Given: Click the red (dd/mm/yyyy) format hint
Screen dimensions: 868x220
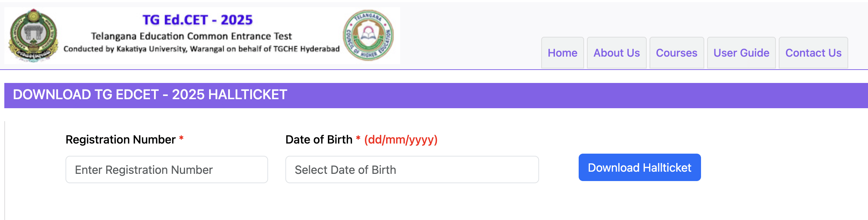Looking at the screenshot, I should tap(401, 140).
